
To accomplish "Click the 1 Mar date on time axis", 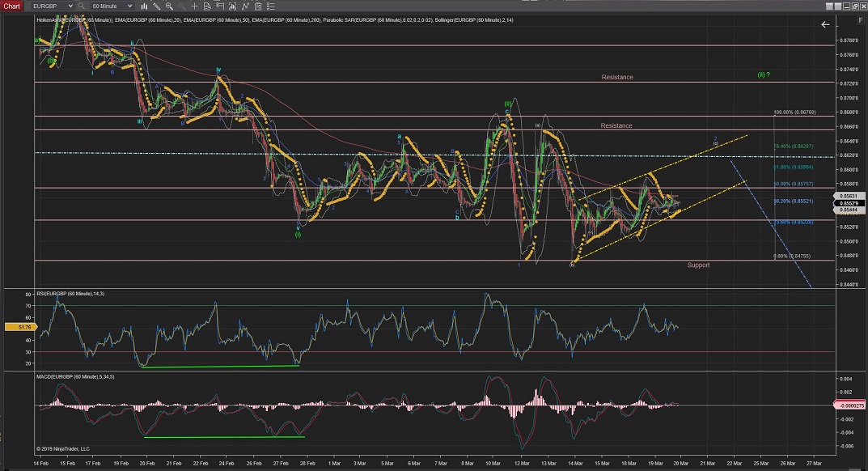I will point(334,463).
